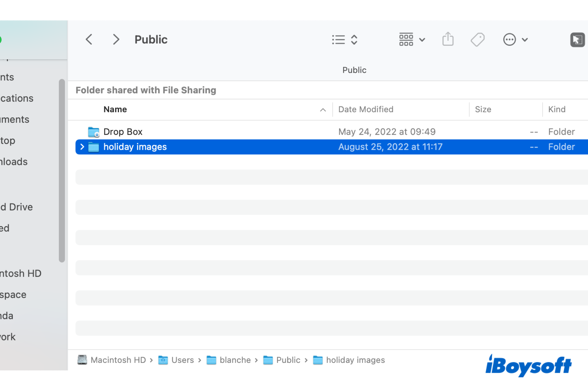Viewport: 588px width, 392px height.
Task: Click the Share icon in the toolbar
Action: (x=448, y=39)
